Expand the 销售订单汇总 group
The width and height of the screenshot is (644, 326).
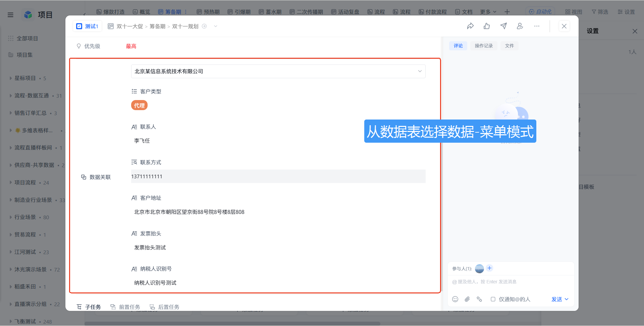(x=11, y=113)
